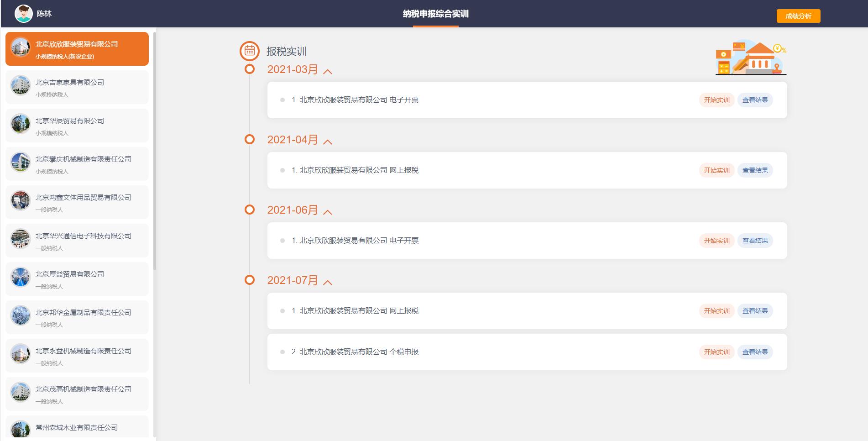Image resolution: width=868 pixels, height=441 pixels.
Task: Start 开始实训 for 2021-07月 网上报税
Action: [716, 311]
